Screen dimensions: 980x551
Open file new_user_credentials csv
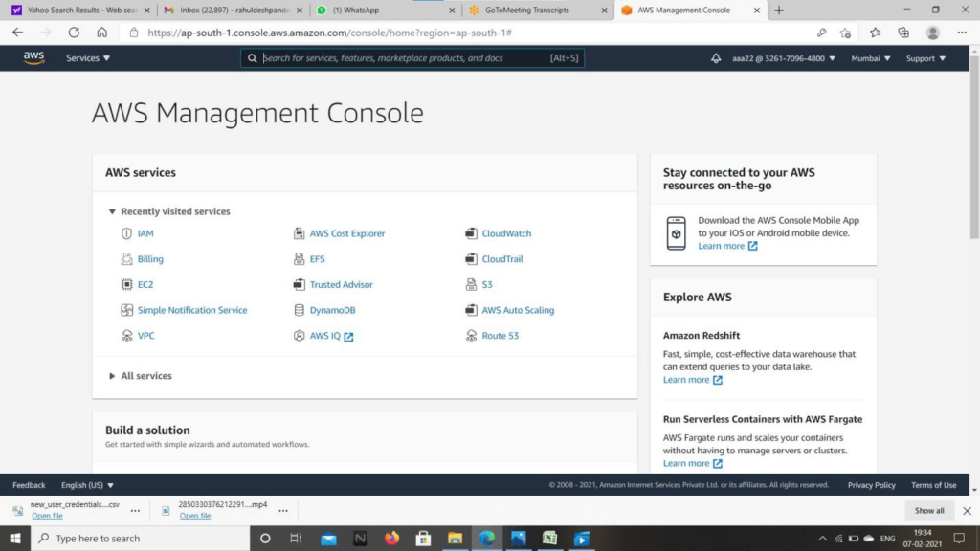click(47, 516)
